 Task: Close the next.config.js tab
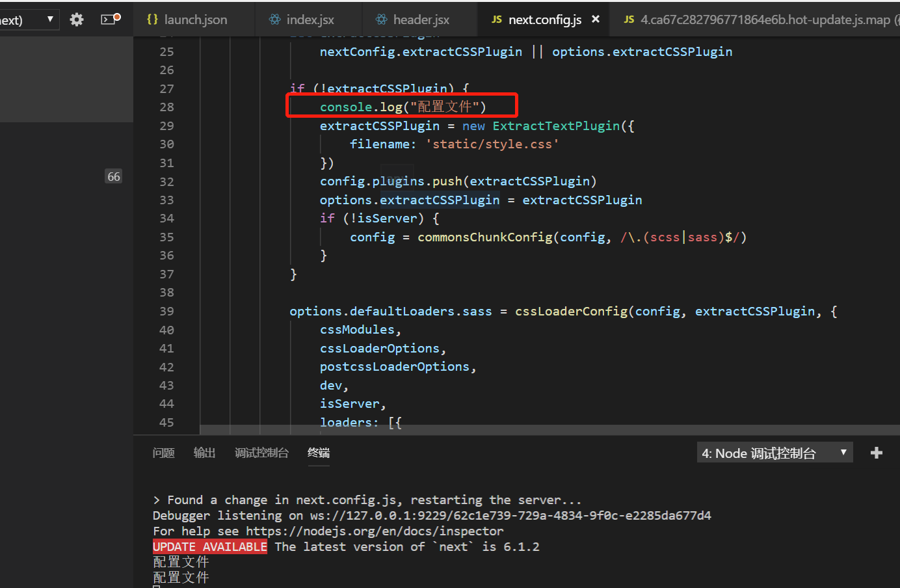pos(596,19)
